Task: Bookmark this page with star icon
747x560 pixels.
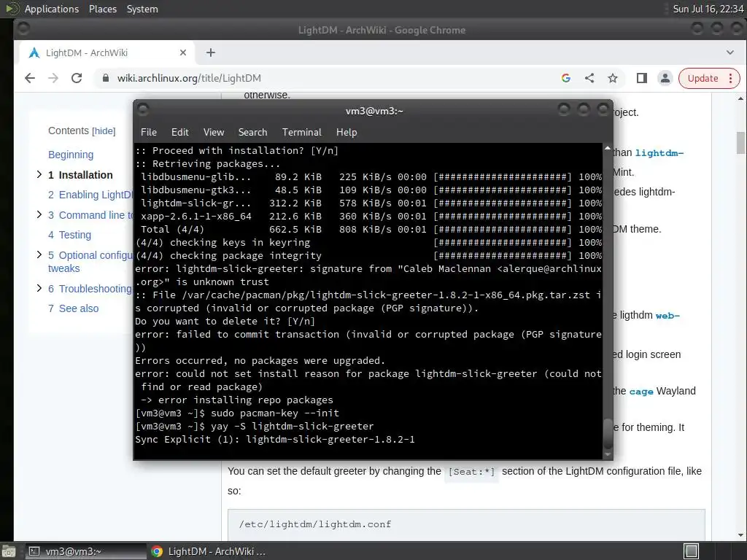Action: coord(613,78)
